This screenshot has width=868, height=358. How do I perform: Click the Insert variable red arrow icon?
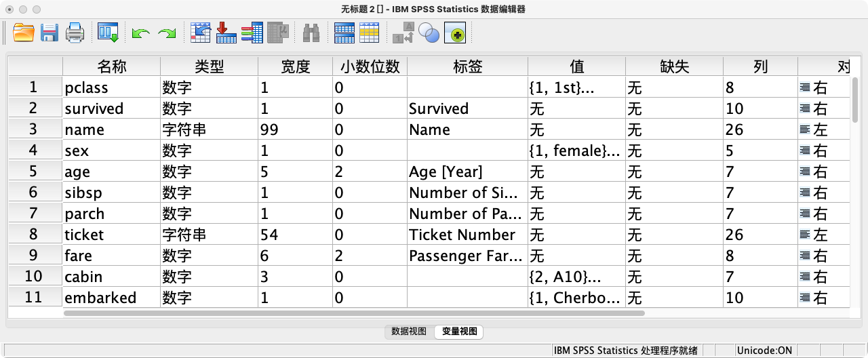click(x=226, y=33)
